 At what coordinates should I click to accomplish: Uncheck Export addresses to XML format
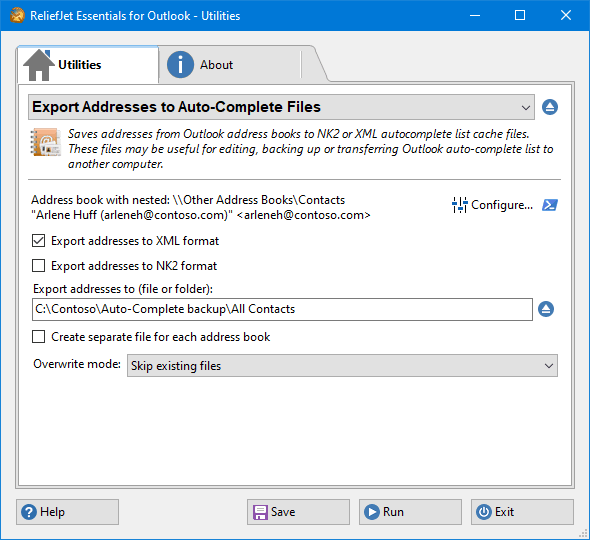[x=38, y=241]
